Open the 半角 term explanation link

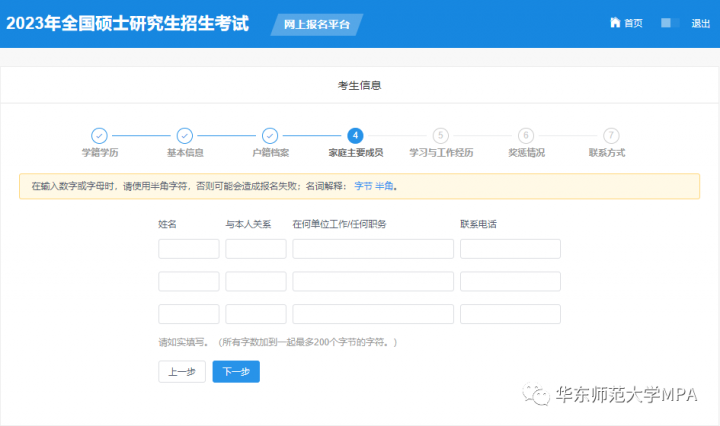click(x=384, y=186)
